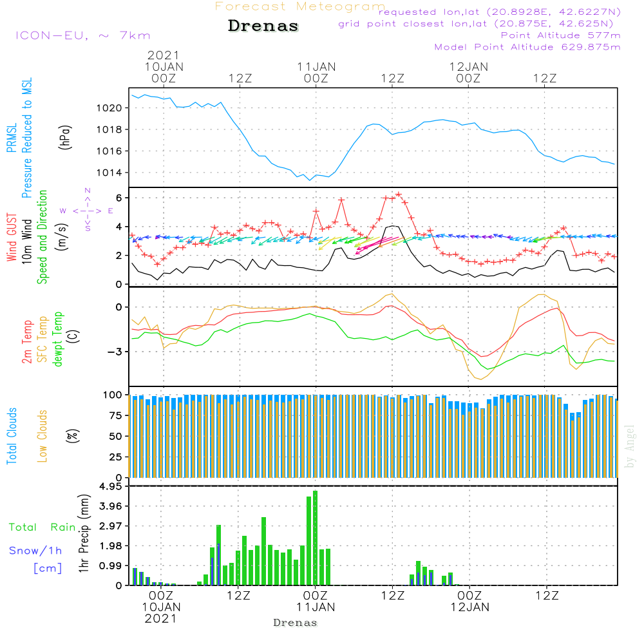The width and height of the screenshot is (644, 644).
Task: Click the green "Speed and Direction" label
Action: (42, 237)
